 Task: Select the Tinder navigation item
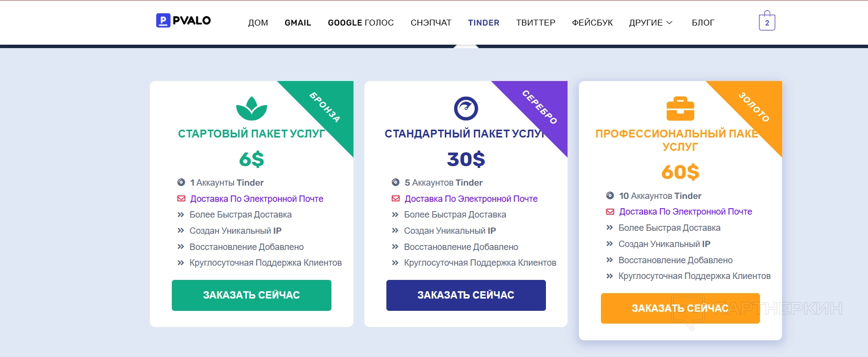pyautogui.click(x=484, y=23)
